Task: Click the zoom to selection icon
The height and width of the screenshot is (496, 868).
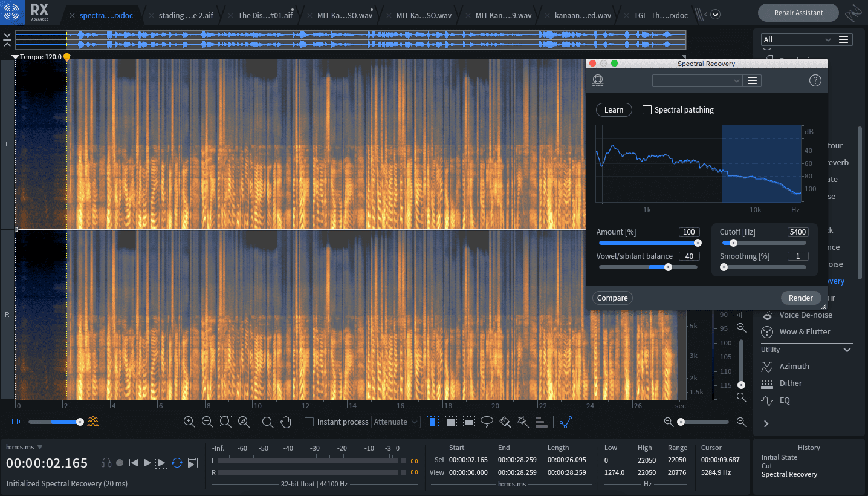Action: tap(225, 422)
